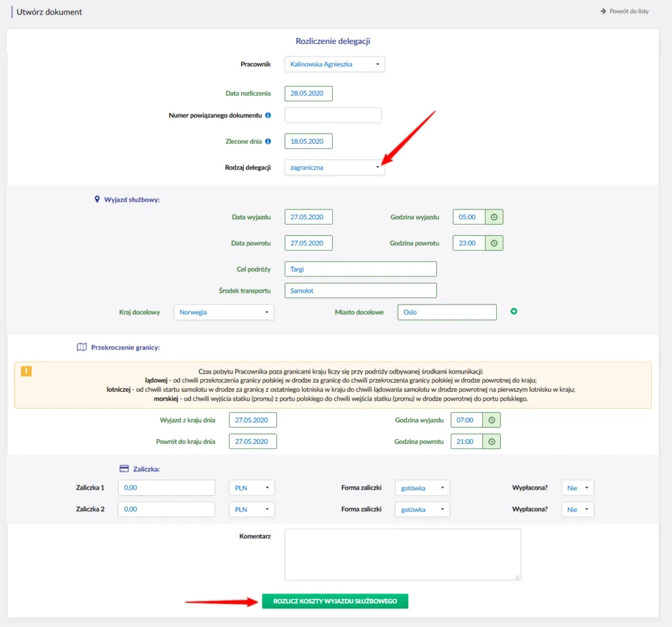This screenshot has height=627, width=672.
Task: Click Rozlicz koszty wyjazdu służbowego button
Action: (335, 601)
